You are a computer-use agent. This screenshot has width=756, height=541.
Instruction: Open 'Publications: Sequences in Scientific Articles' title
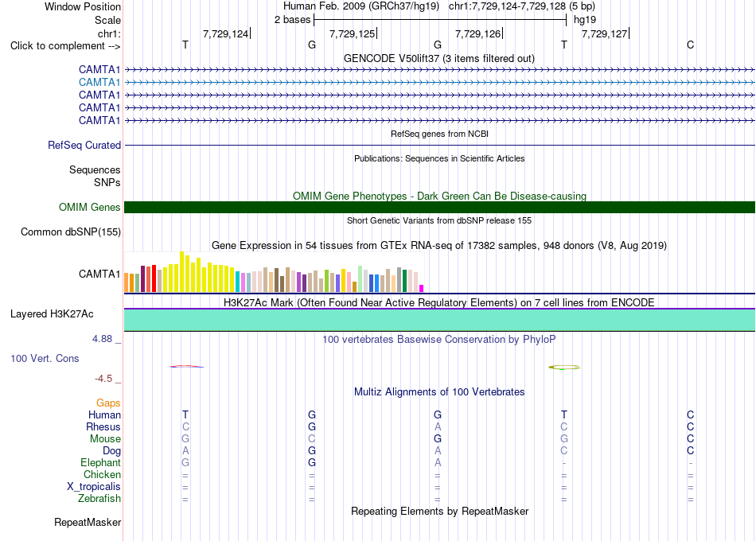(439, 158)
